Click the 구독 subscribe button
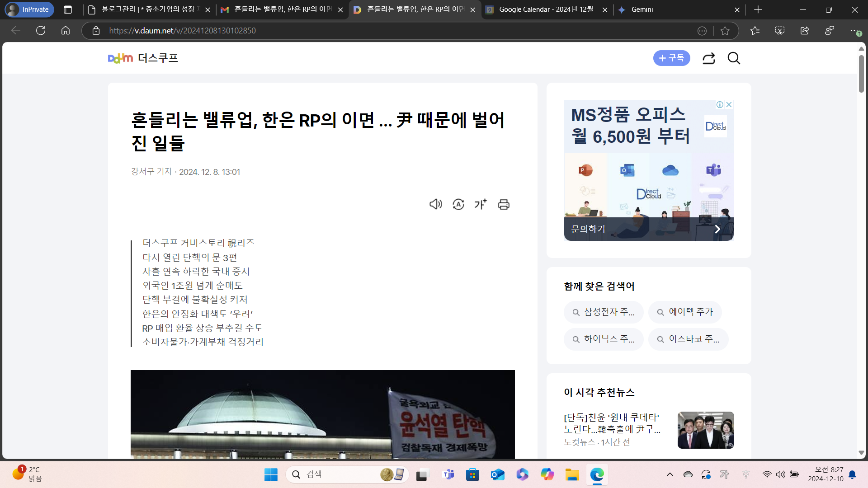The width and height of the screenshot is (868, 488). coord(671,58)
